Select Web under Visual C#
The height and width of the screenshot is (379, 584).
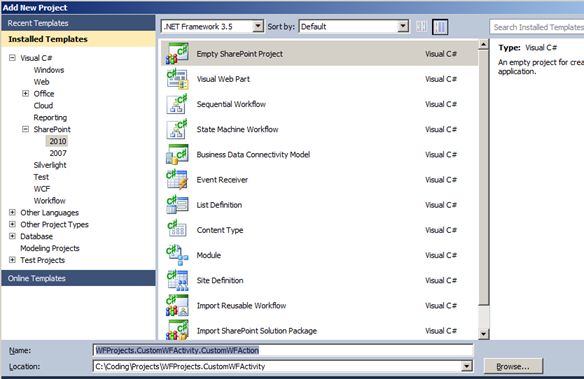[41, 82]
